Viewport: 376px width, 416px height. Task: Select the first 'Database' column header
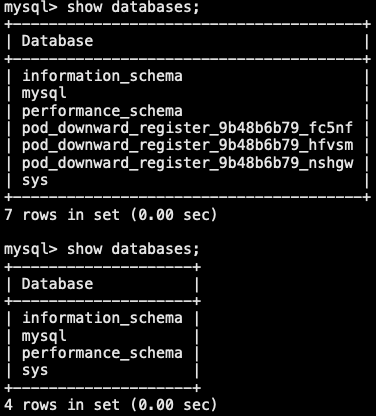[x=57, y=41]
